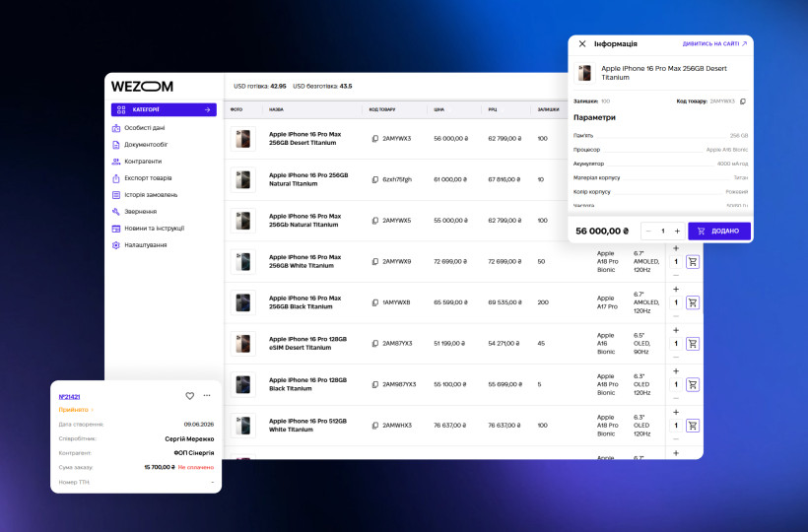Select price 72 699,00 in Ціна column
Image resolution: width=808 pixels, height=532 pixels.
click(450, 262)
